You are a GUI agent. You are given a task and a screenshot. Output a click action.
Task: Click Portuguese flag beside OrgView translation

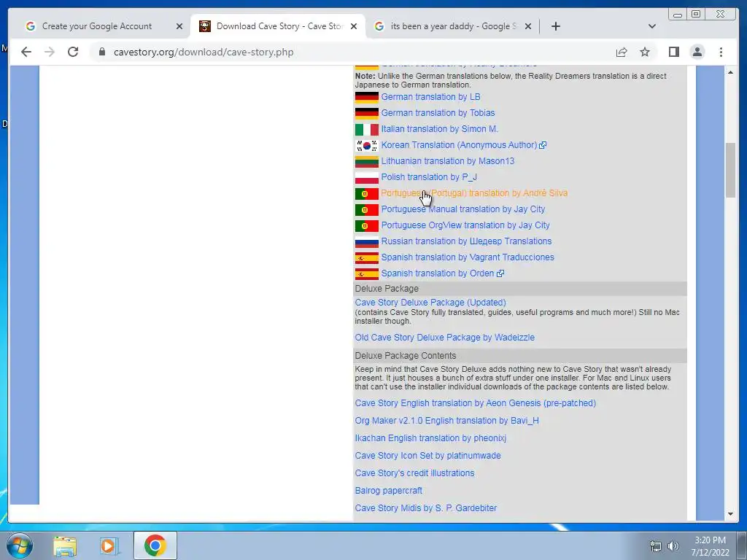coord(366,226)
